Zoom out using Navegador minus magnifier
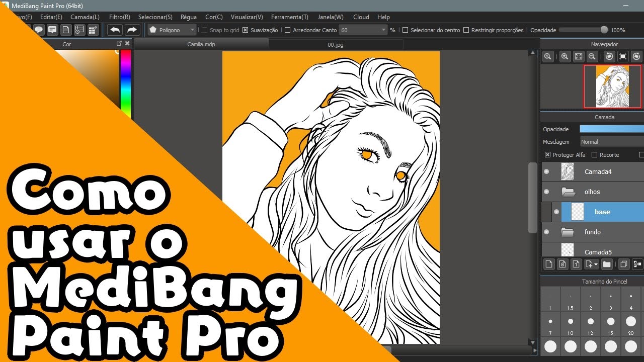This screenshot has height=362, width=644. (592, 57)
